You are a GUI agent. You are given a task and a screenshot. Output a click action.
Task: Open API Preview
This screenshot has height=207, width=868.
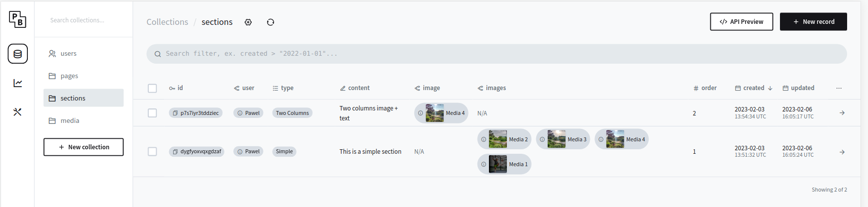[x=741, y=22]
